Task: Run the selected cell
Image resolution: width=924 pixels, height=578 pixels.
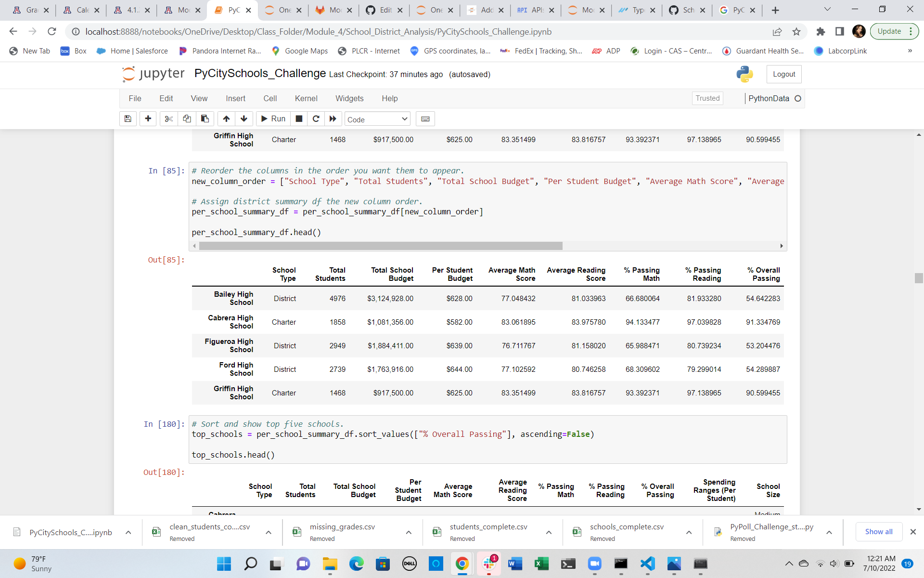Action: [272, 118]
